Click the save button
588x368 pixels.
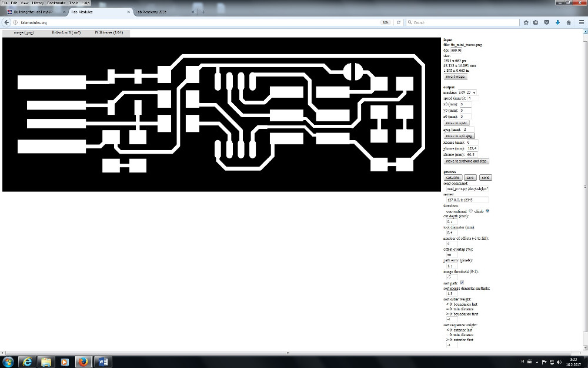470,178
